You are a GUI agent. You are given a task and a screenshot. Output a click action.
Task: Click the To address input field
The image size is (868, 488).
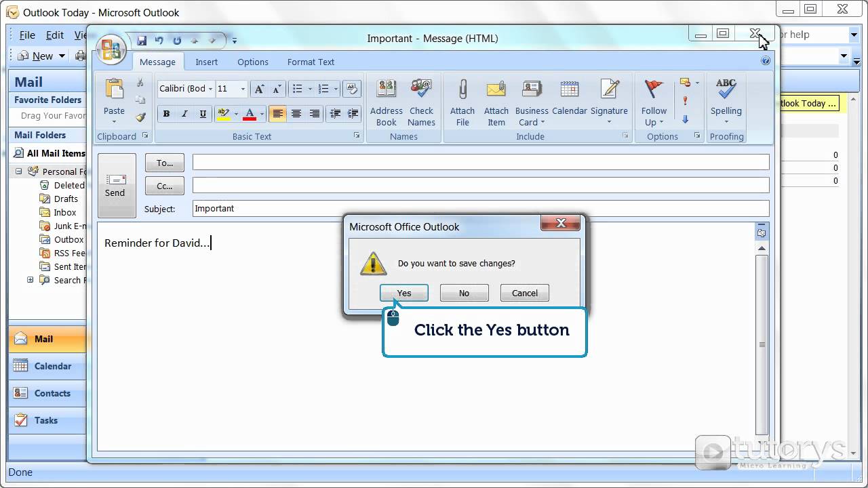point(481,162)
